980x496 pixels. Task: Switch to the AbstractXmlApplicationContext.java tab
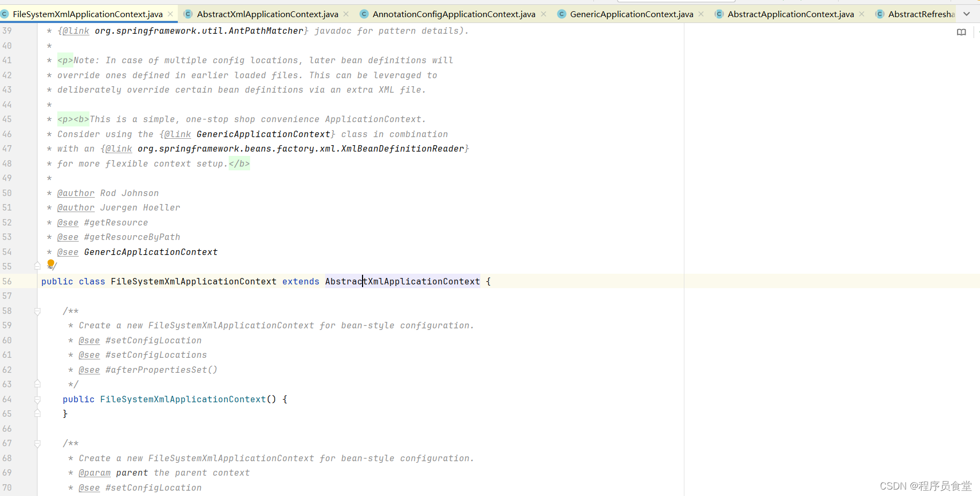(266, 13)
